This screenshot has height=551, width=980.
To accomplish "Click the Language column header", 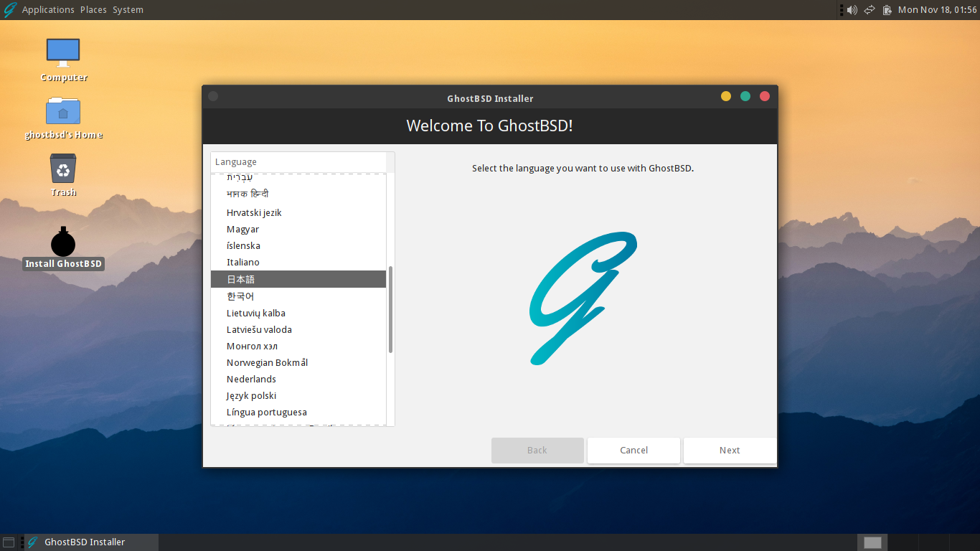I will (x=298, y=162).
